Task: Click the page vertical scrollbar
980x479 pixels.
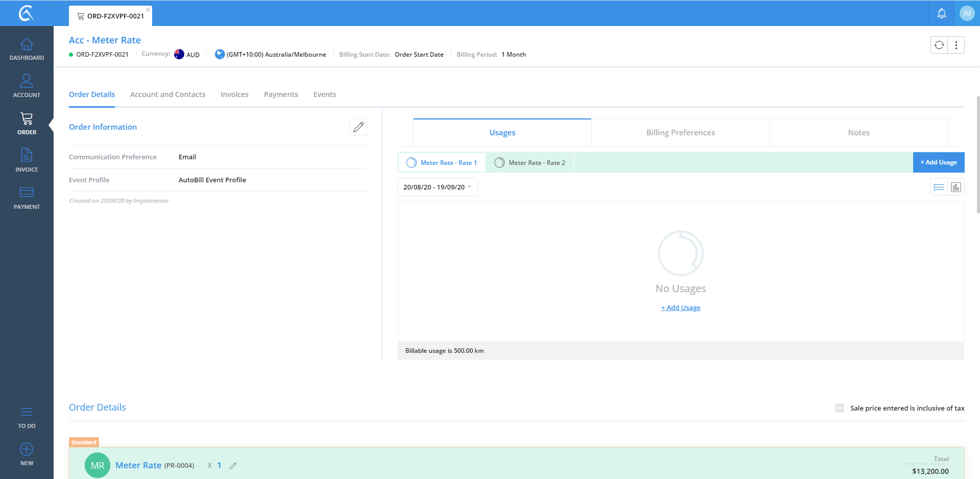Action: (x=977, y=153)
